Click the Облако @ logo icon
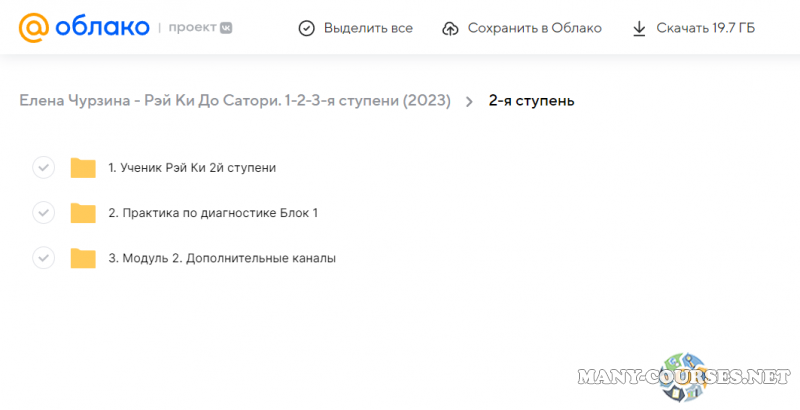Image resolution: width=800 pixels, height=410 pixels. tap(35, 28)
